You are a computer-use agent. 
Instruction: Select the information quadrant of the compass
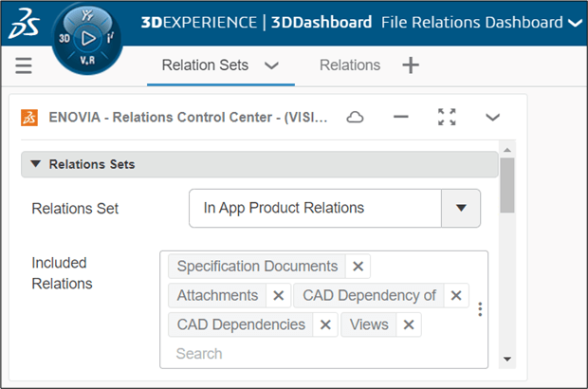coord(110,38)
